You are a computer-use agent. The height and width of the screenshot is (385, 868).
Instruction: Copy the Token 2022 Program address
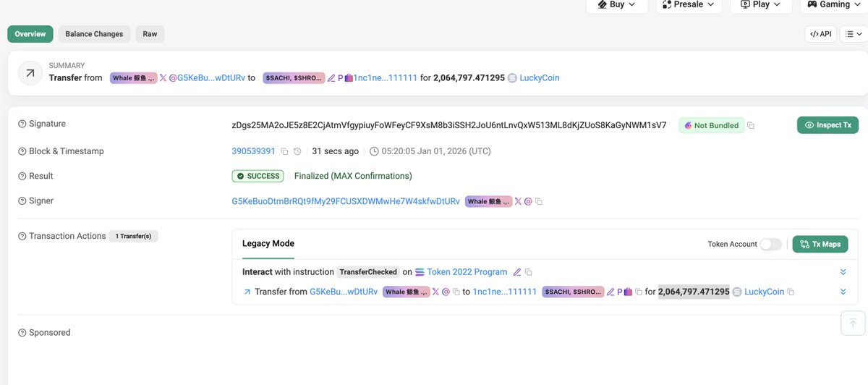tap(528, 272)
